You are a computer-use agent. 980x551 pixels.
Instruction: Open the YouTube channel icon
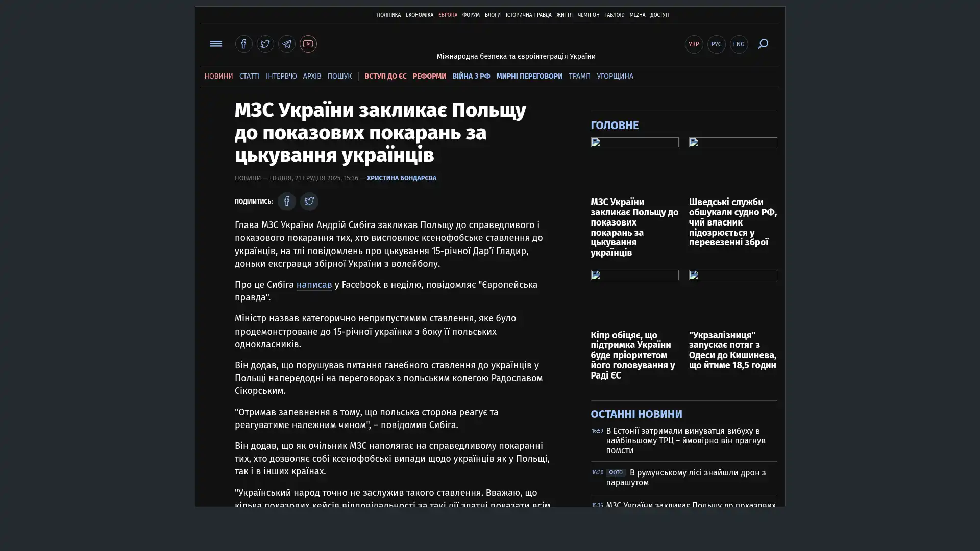(308, 44)
